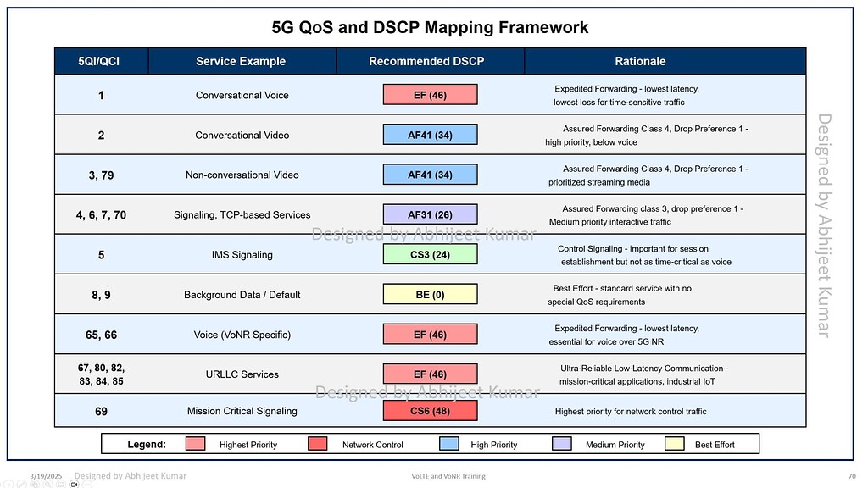
Task: Click the Highest Priority legend swatch
Action: pyautogui.click(x=195, y=444)
